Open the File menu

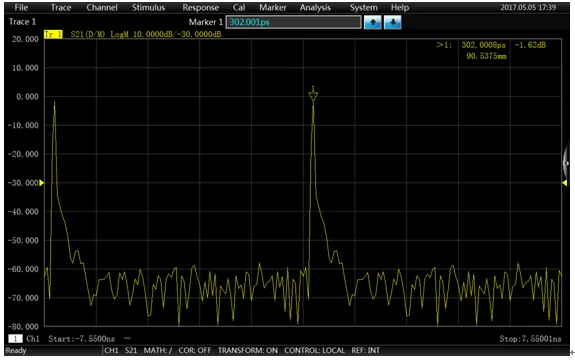tap(21, 7)
